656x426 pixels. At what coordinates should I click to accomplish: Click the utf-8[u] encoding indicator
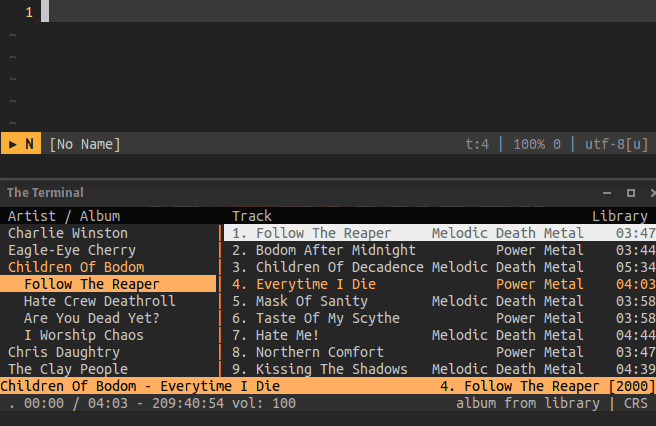[617, 144]
